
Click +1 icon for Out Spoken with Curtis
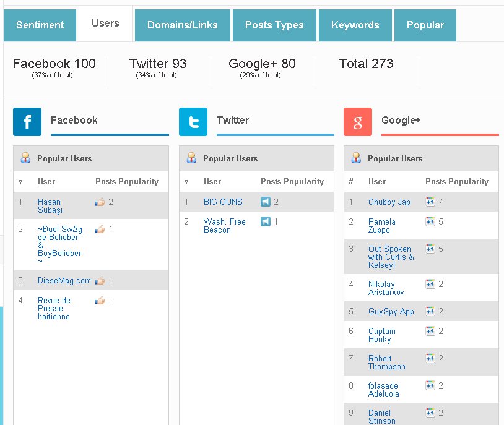tap(430, 249)
